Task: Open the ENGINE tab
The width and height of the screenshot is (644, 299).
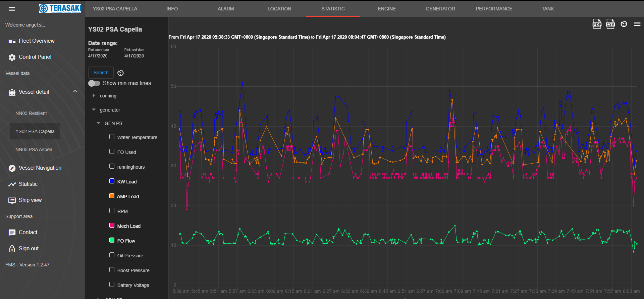Action: 387,9
